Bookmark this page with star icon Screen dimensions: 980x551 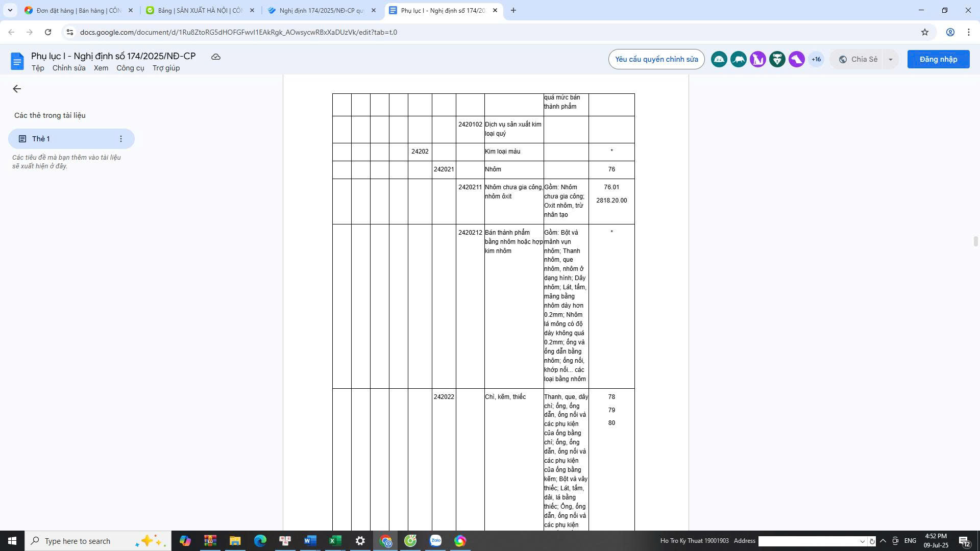coord(924,32)
